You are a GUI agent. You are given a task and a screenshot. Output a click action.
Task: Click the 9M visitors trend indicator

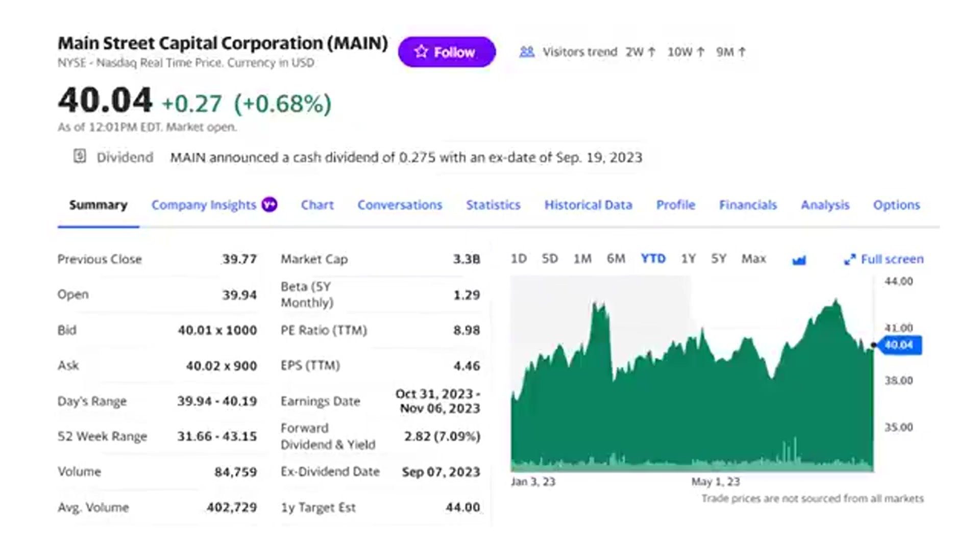click(731, 52)
